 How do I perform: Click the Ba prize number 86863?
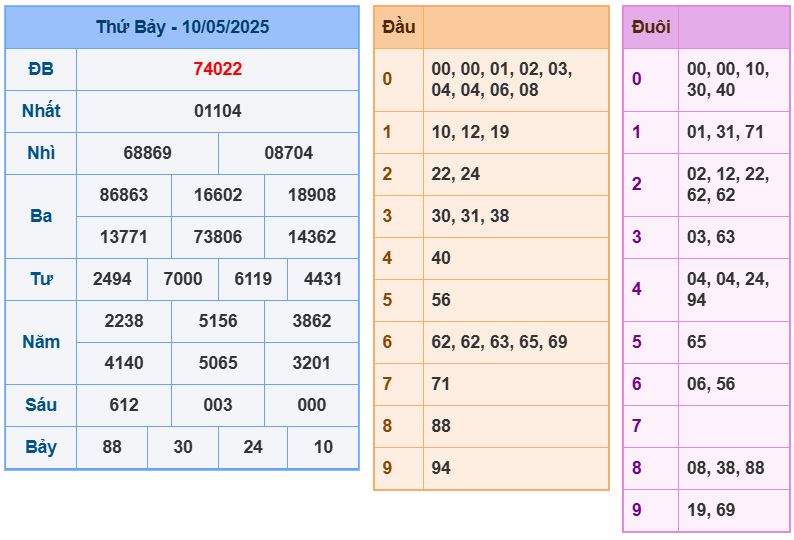coord(124,195)
